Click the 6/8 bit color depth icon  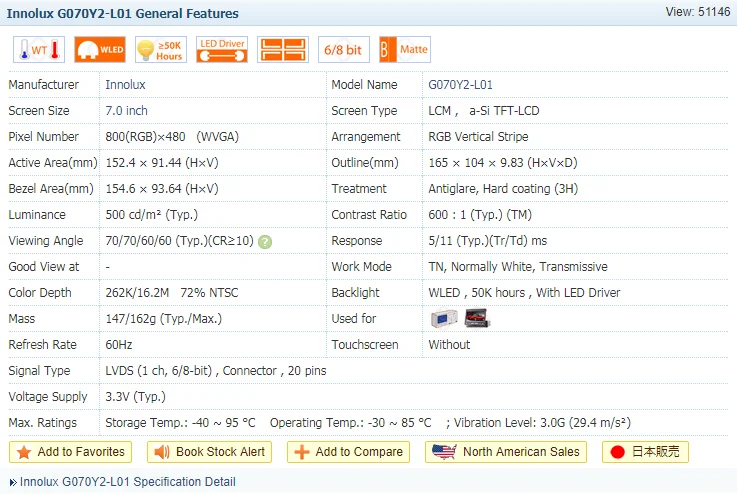point(343,49)
